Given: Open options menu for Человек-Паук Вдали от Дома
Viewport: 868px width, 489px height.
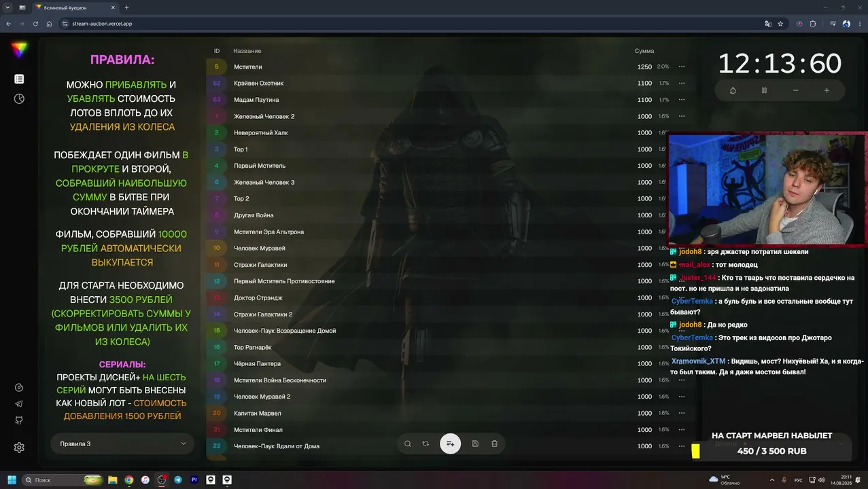Looking at the screenshot, I should [x=682, y=446].
